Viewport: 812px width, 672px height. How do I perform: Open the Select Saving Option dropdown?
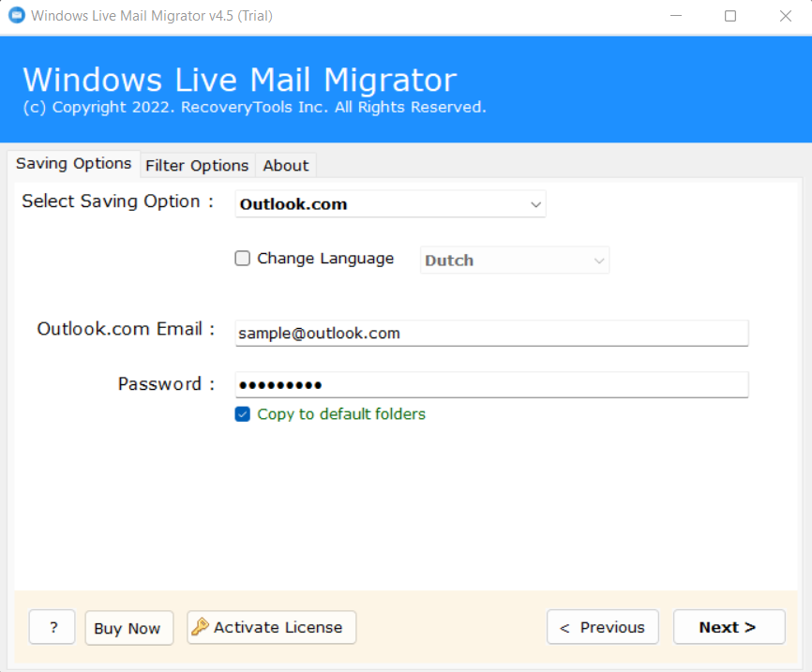coord(390,204)
